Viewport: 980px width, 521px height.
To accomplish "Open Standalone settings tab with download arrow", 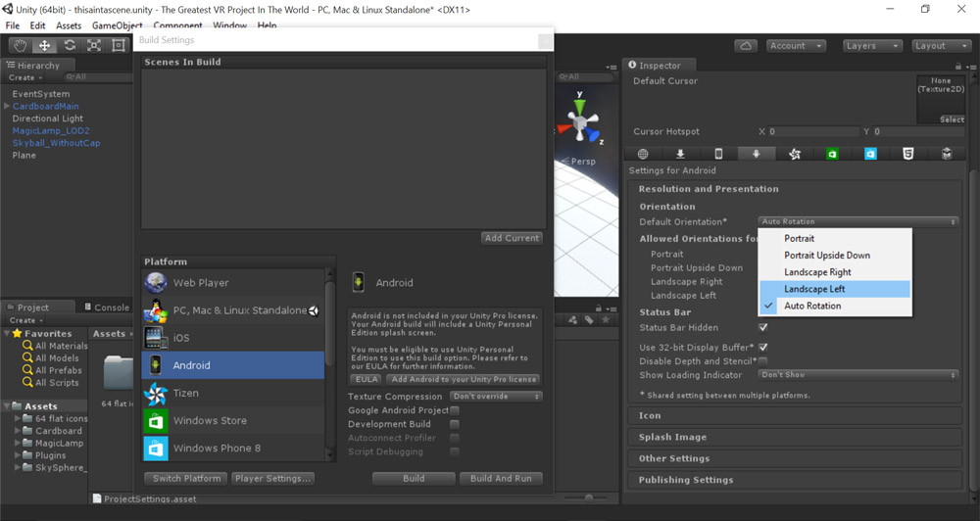I will (681, 154).
